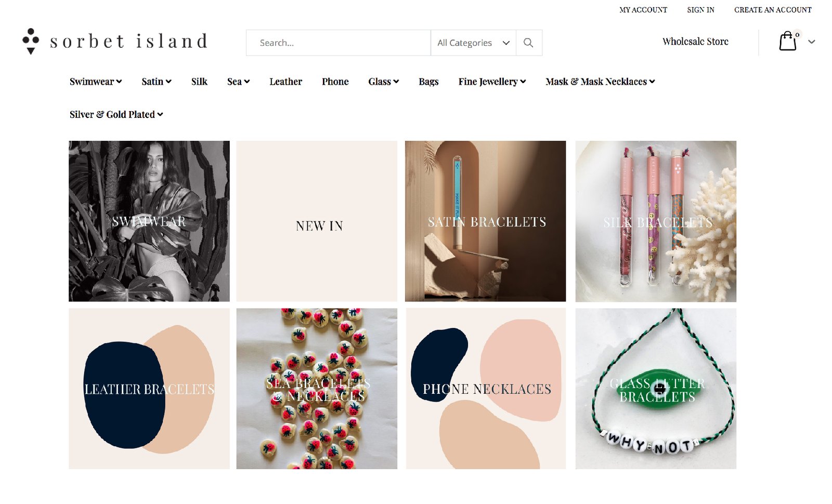Open the shopping bag cart icon

pyautogui.click(x=788, y=41)
